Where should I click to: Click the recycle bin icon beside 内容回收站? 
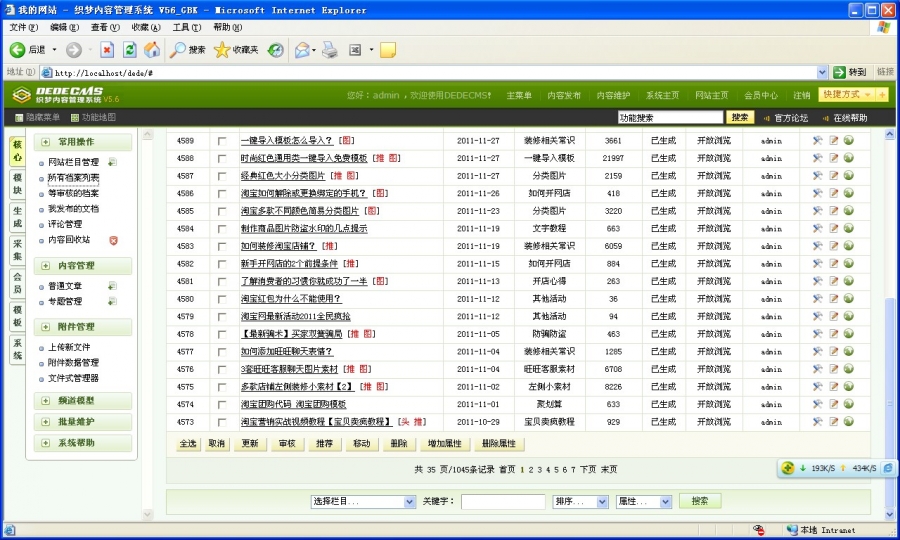[x=113, y=240]
